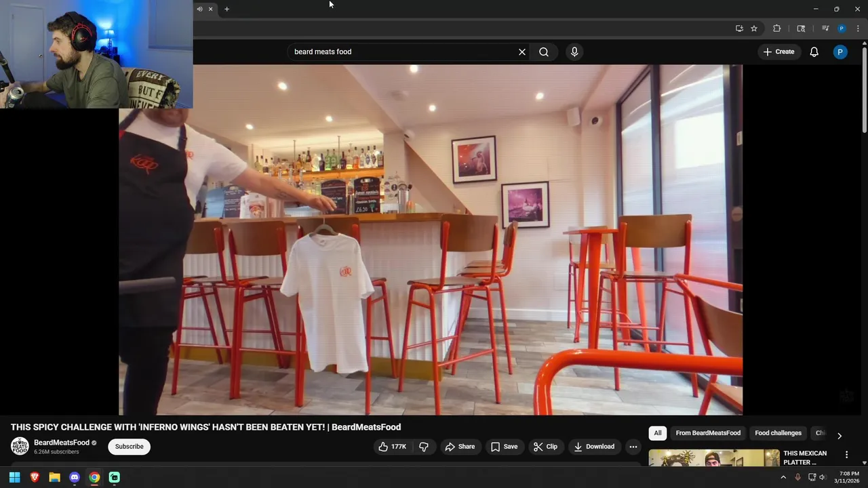Clear the YouTube search box text
Screen dimensions: 868x488
[x=522, y=52]
